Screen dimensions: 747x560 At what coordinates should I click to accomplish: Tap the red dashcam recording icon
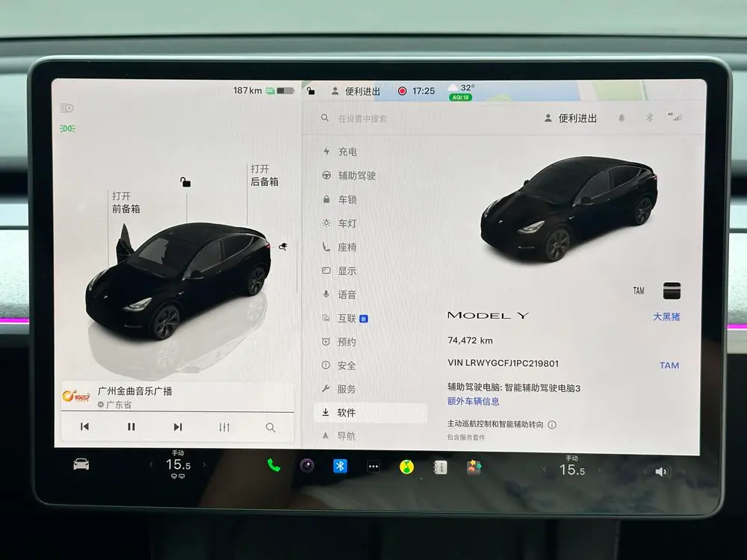pyautogui.click(x=402, y=90)
